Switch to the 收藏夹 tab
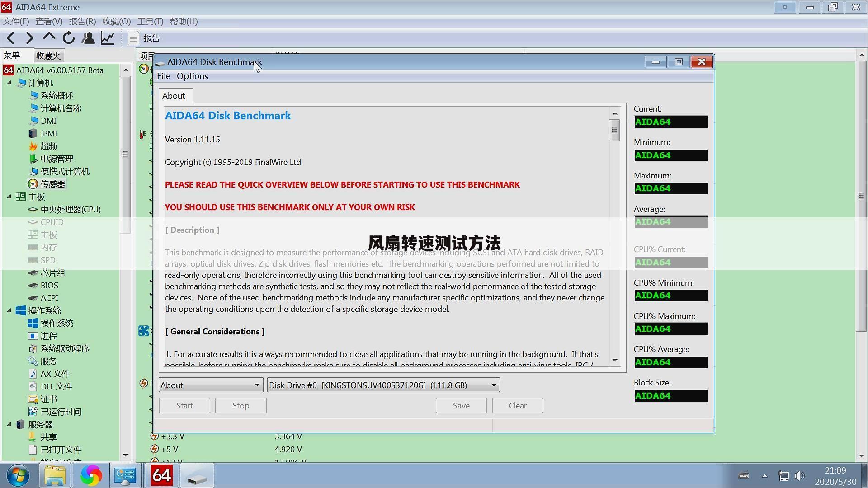This screenshot has width=868, height=488. pos(49,56)
